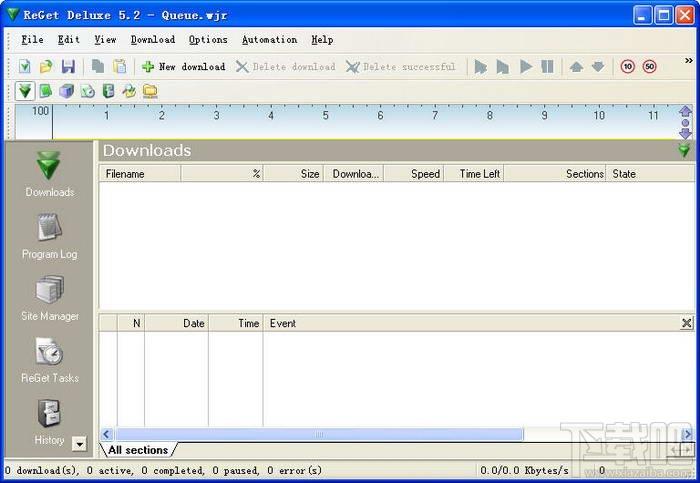700x483 pixels.
Task: Click the 100 speed scale label
Action: coord(40,111)
